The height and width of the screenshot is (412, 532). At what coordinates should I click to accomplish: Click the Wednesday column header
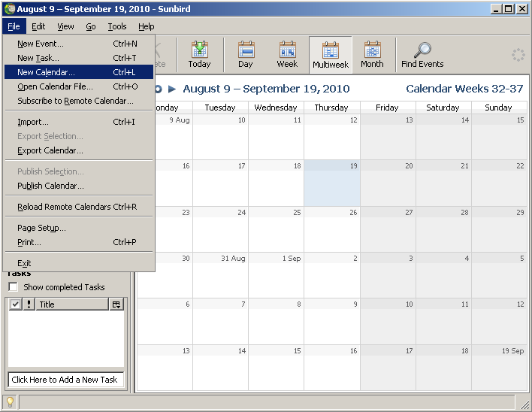click(x=276, y=108)
